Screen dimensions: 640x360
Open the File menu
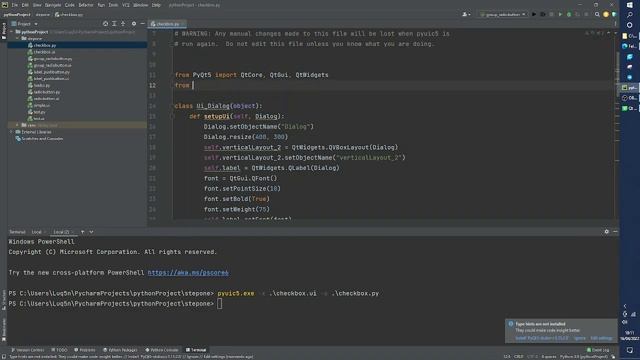tap(14, 5)
